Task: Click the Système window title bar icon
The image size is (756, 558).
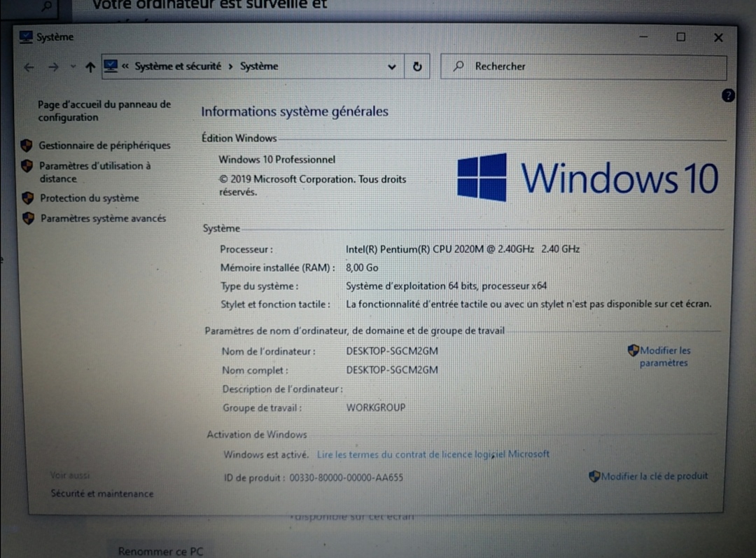Action: (x=26, y=37)
